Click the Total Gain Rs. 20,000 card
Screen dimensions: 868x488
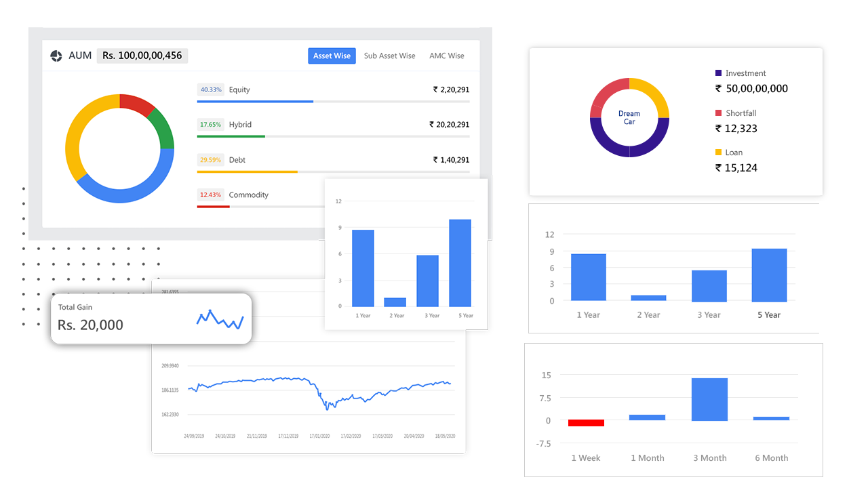coord(151,319)
